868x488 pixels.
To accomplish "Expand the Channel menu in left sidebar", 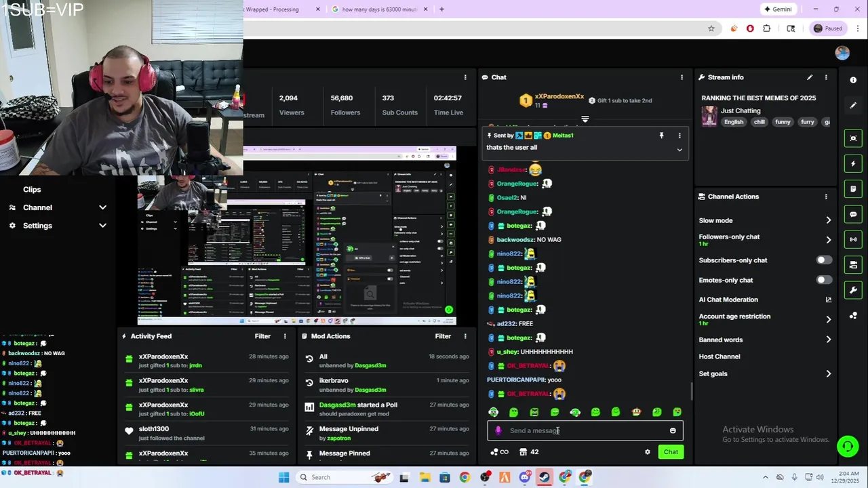I will click(102, 207).
